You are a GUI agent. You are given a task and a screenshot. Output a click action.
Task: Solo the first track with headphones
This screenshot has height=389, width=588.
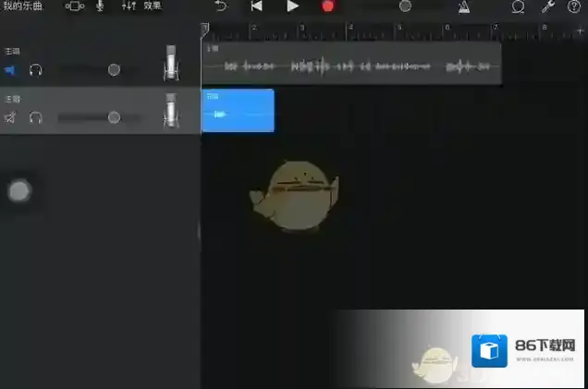pyautogui.click(x=36, y=70)
